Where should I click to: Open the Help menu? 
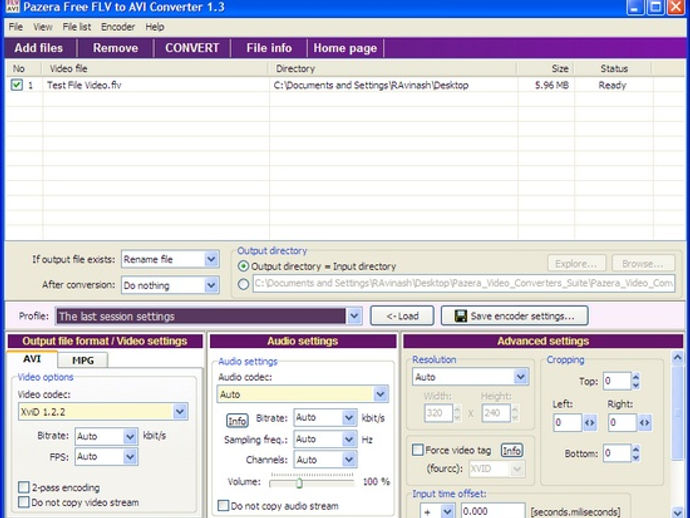tap(155, 27)
